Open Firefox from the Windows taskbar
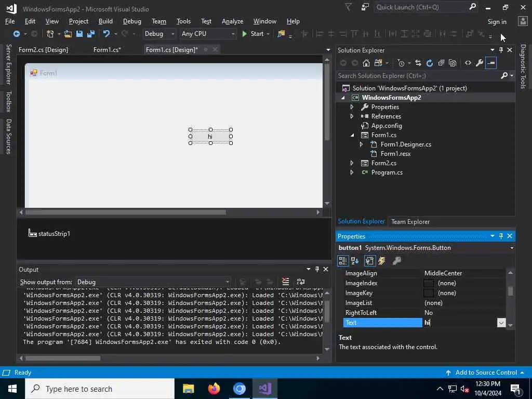532x399 pixels. click(x=214, y=389)
